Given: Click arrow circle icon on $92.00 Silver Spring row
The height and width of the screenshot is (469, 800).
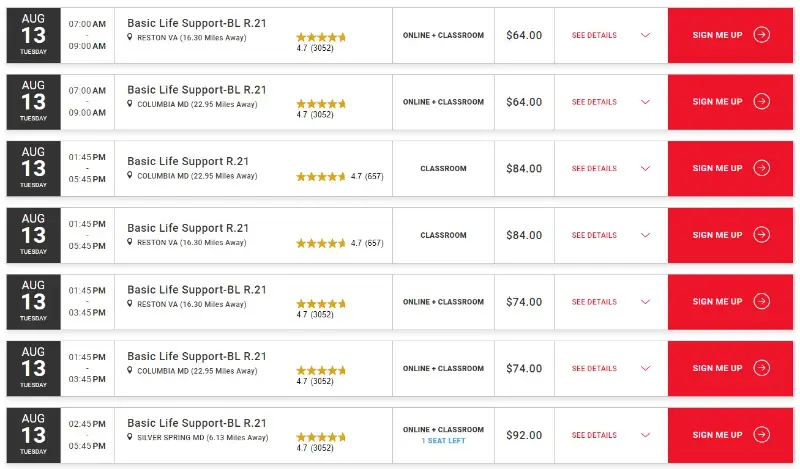Looking at the screenshot, I should pyautogui.click(x=762, y=435).
